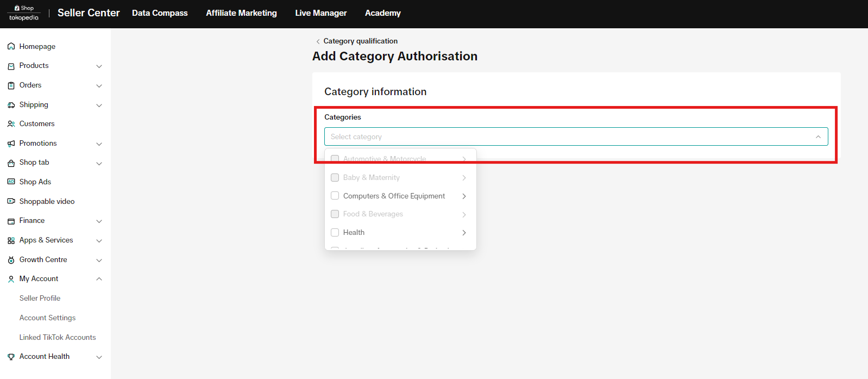Click the Customers people icon
Image resolution: width=868 pixels, height=379 pixels.
(11, 124)
